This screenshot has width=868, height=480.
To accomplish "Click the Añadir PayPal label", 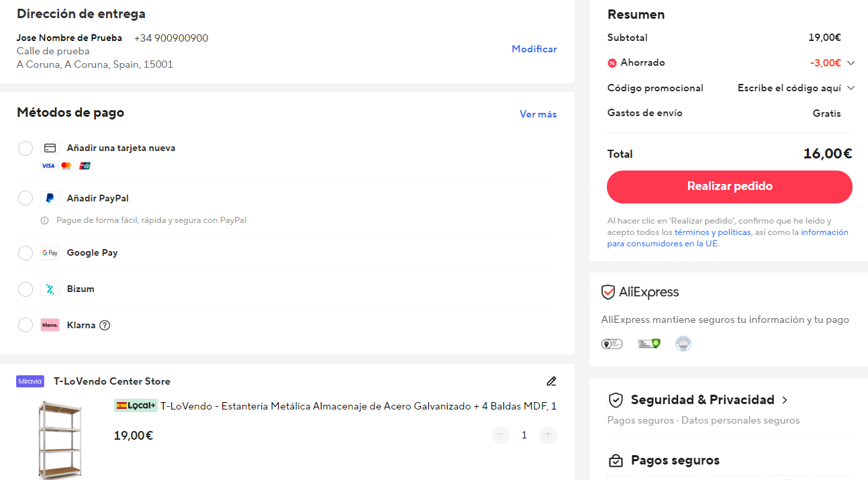I will pos(98,198).
